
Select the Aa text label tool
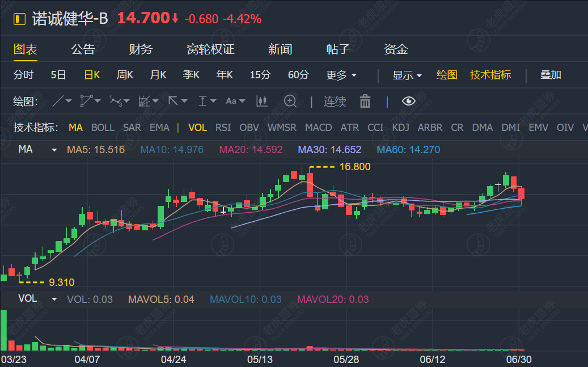point(231,100)
